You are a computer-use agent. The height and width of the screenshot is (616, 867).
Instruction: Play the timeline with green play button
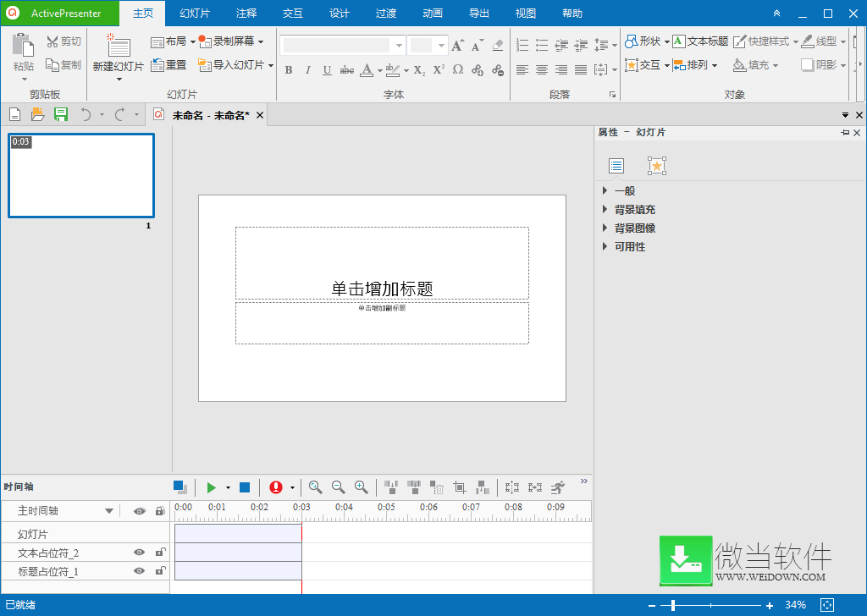[211, 487]
